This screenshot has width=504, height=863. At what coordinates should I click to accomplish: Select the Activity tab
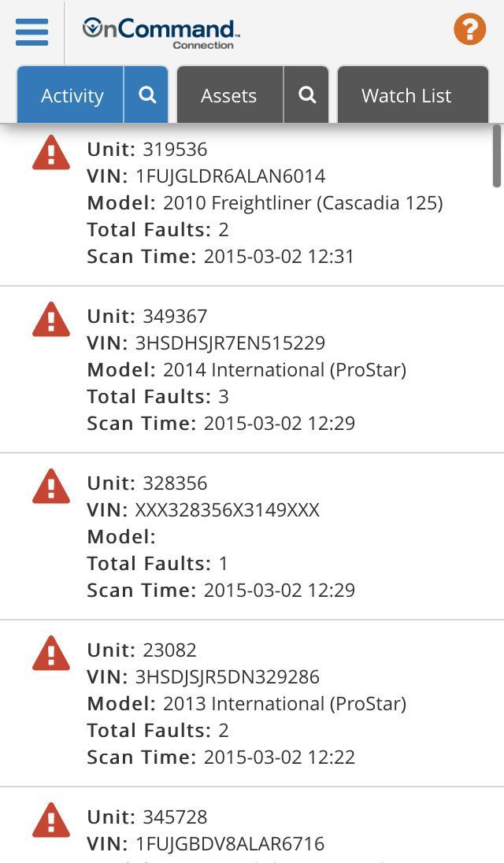click(x=72, y=94)
